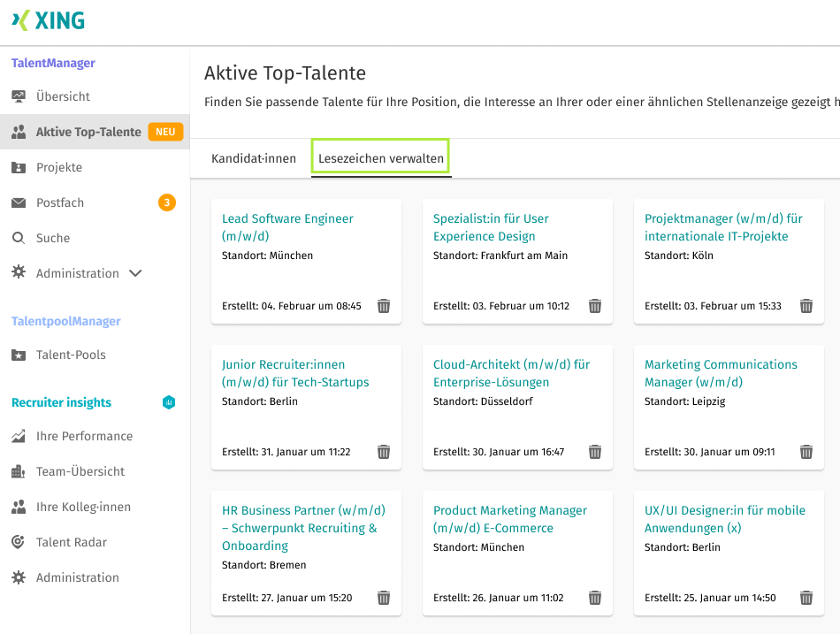Open Spezialist:in für User Experience Design link

[491, 227]
